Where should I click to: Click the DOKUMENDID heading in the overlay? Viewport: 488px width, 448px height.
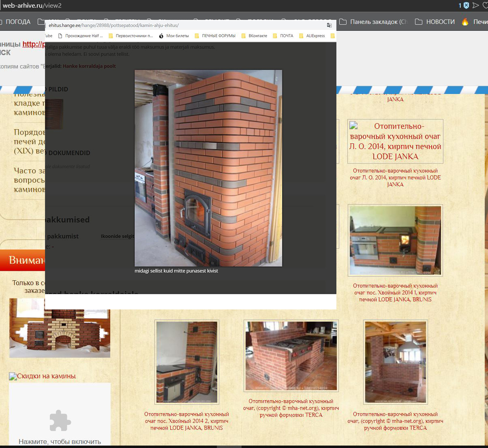point(69,153)
